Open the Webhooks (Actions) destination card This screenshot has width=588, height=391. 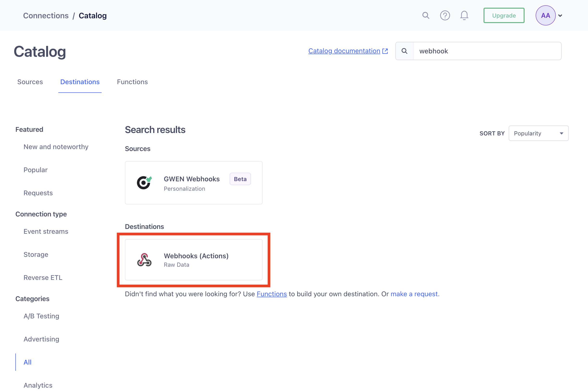coord(194,260)
